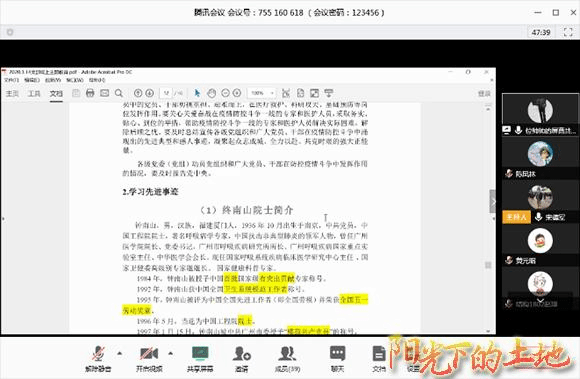Expand Acrobat right pane collapse handle
This screenshot has width=580, height=379.
(x=493, y=202)
